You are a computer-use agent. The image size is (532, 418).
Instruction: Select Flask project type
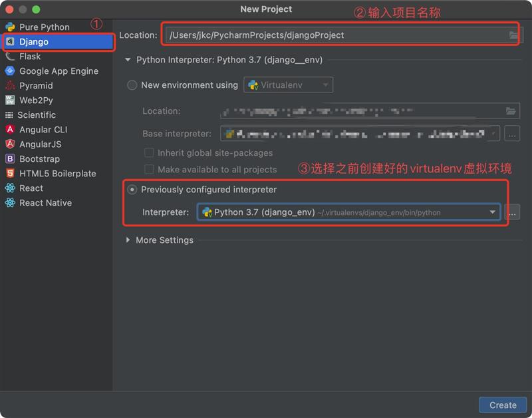pyautogui.click(x=30, y=57)
